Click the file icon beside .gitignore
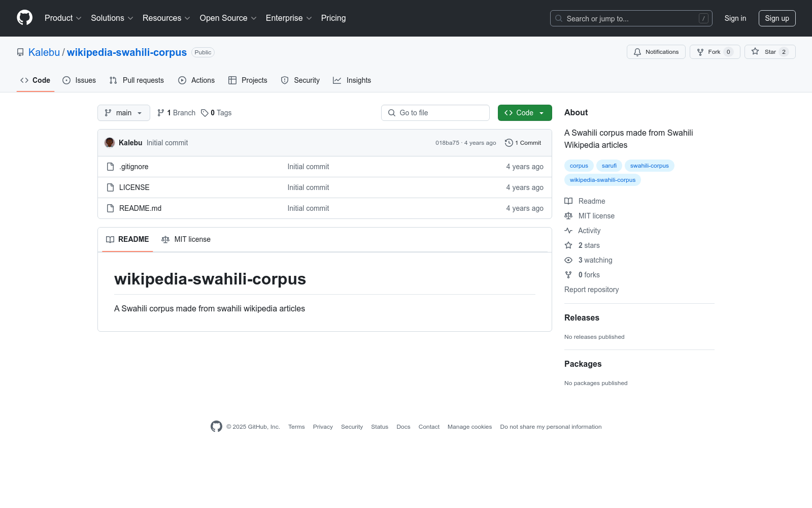Image resolution: width=812 pixels, height=508 pixels. pos(110,167)
